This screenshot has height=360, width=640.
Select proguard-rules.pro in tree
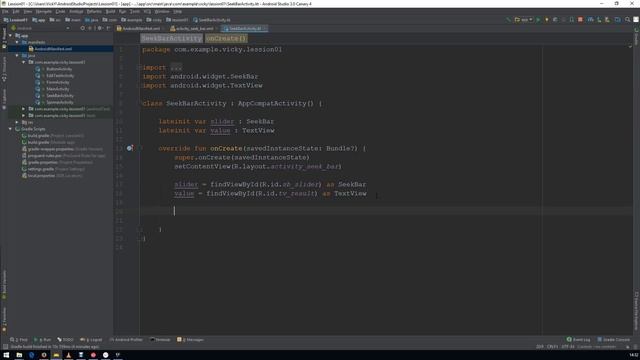point(63,156)
